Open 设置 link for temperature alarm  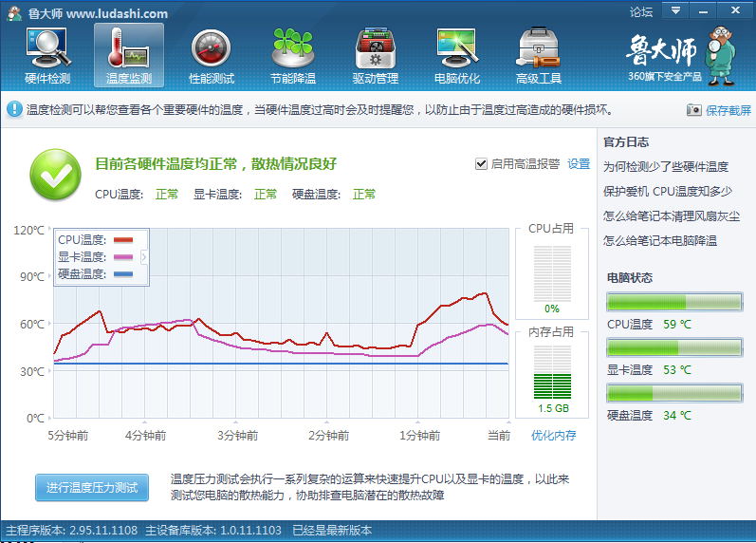pos(579,164)
